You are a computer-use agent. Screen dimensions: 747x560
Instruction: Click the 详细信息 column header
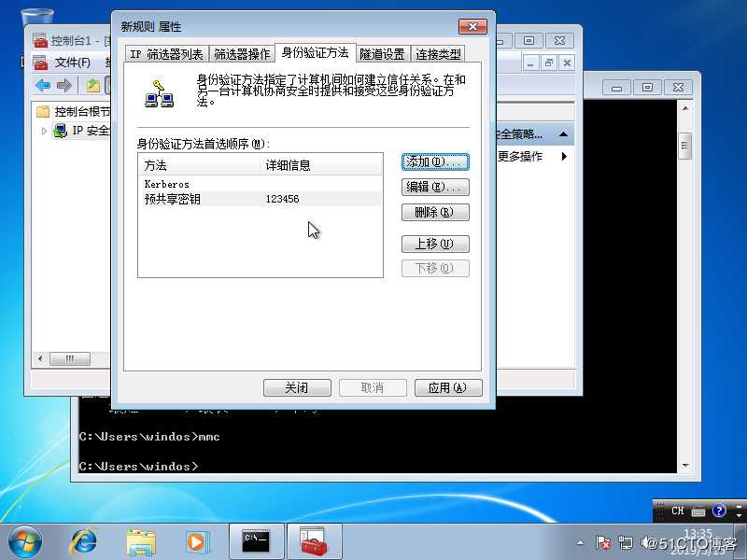click(321, 165)
